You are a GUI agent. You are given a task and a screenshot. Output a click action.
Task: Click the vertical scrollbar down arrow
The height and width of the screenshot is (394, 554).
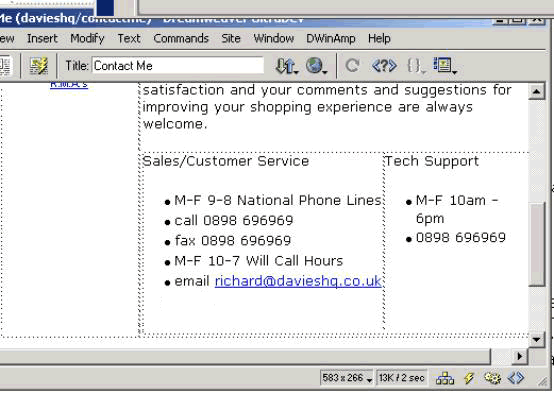point(537,340)
